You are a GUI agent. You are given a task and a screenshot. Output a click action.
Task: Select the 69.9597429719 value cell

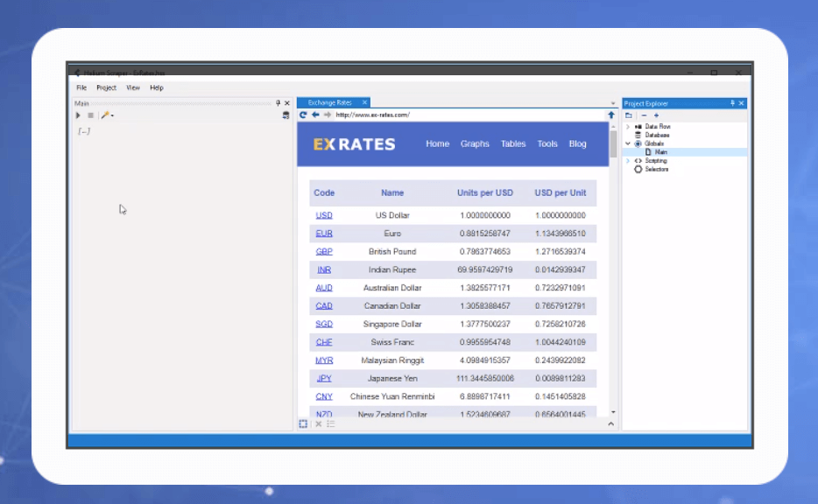[485, 270]
